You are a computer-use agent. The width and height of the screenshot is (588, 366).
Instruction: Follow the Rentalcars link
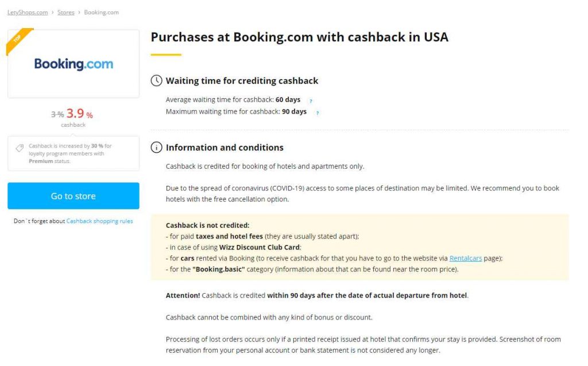[x=465, y=258]
